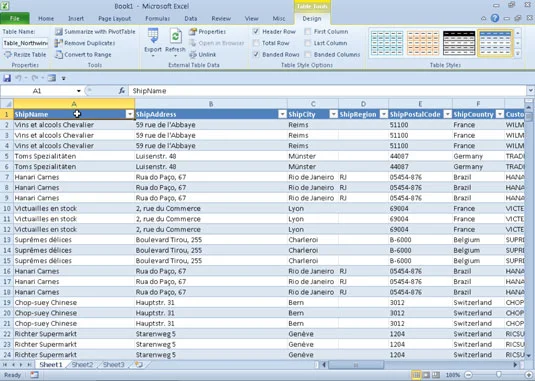535x381 pixels.
Task: Open the Export table data button
Action: point(153,42)
